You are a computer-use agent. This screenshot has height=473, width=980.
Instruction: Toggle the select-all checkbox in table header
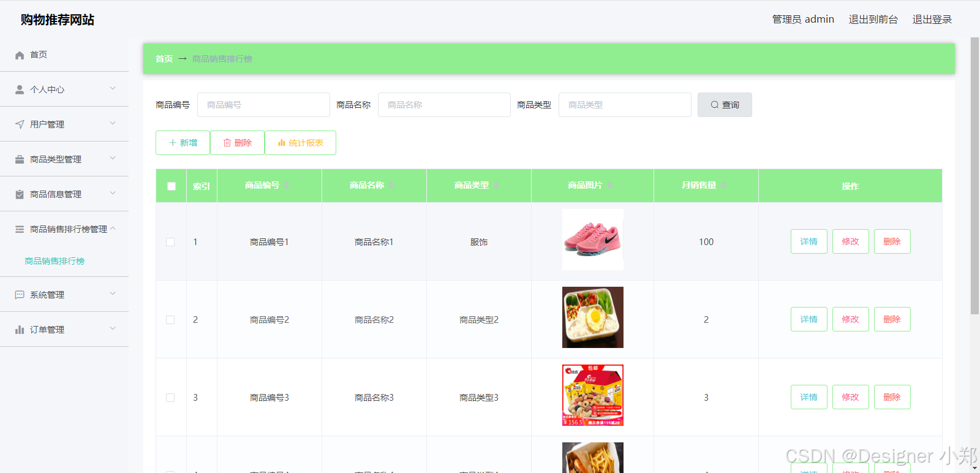[x=171, y=186]
